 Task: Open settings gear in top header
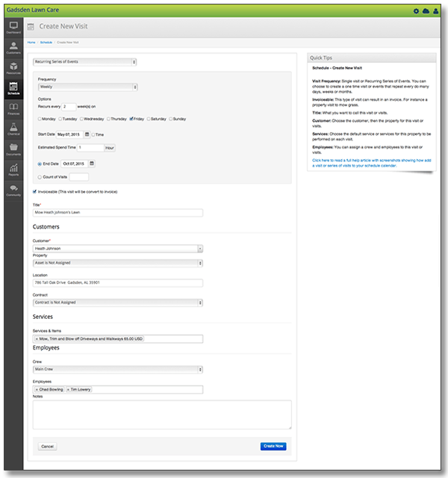click(x=416, y=12)
